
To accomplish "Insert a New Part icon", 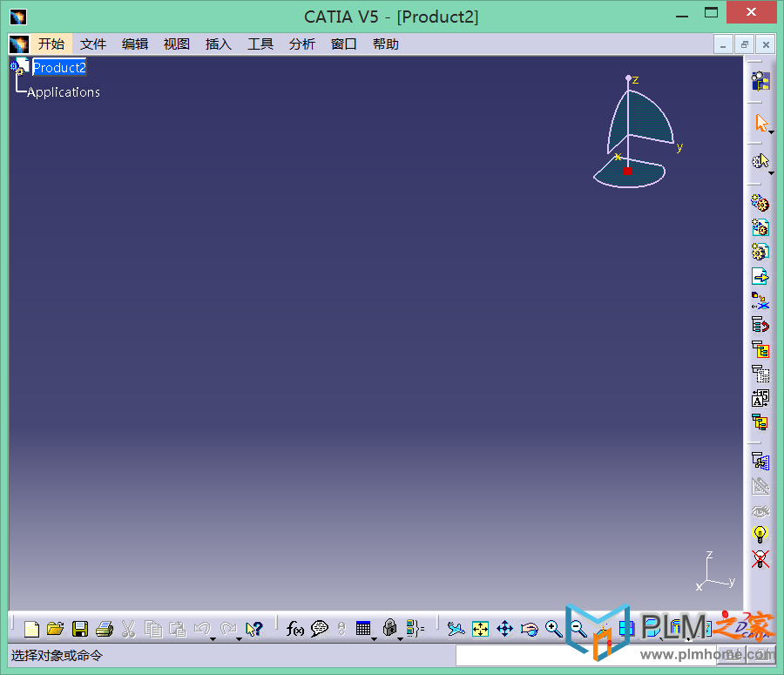I will [x=760, y=252].
